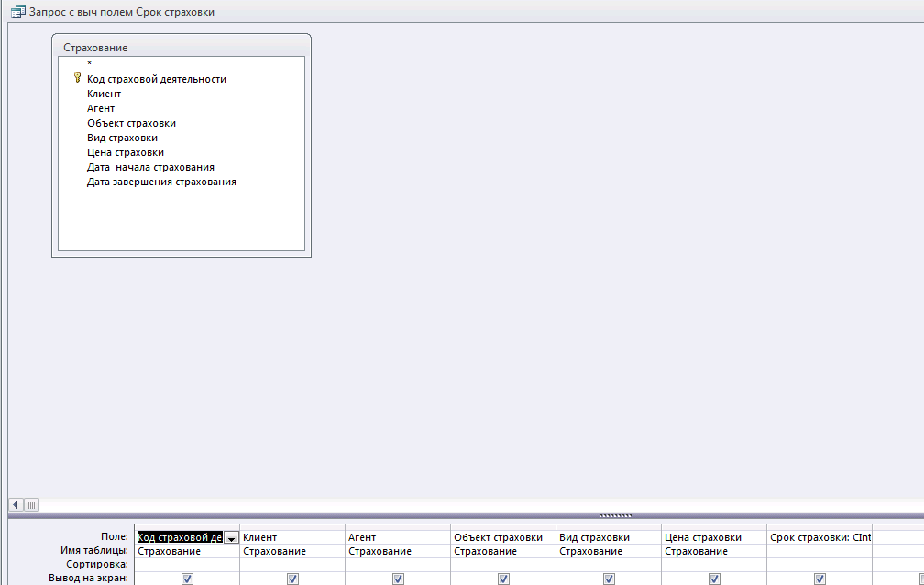The height and width of the screenshot is (585, 924).
Task: Click the Сортировка cell under Агент column
Action: pos(398,565)
